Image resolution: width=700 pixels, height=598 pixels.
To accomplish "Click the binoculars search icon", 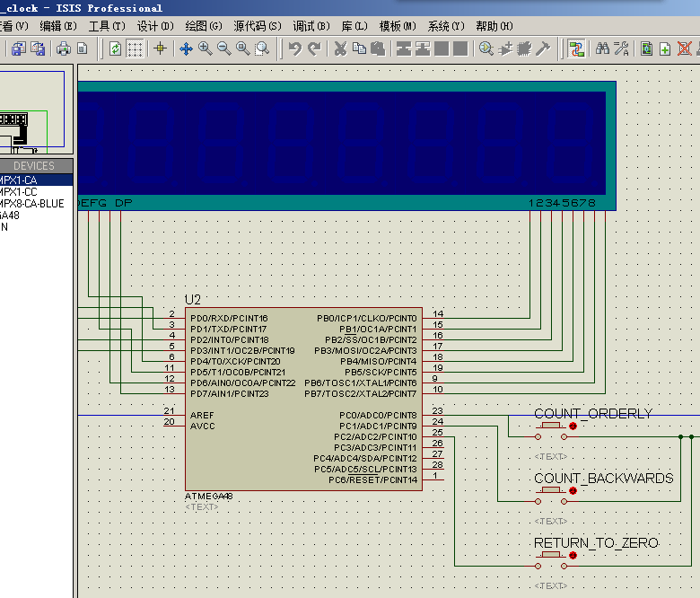I will pyautogui.click(x=602, y=48).
